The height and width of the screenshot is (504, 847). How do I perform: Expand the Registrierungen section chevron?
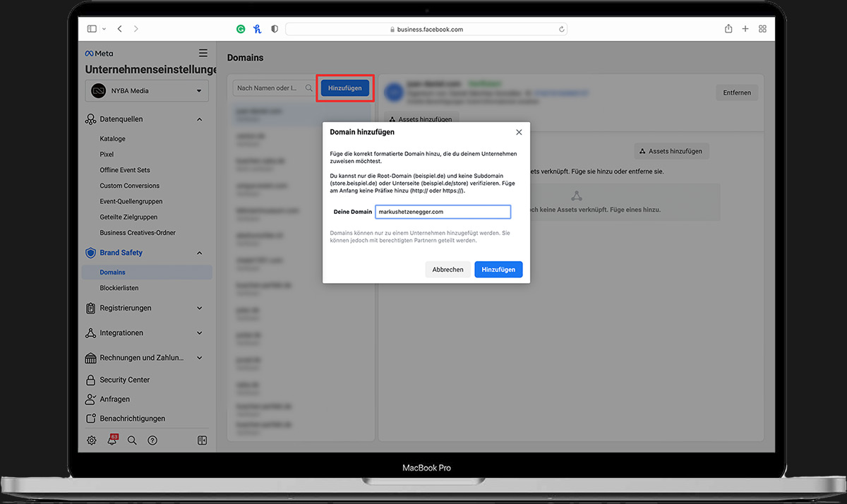pyautogui.click(x=199, y=308)
